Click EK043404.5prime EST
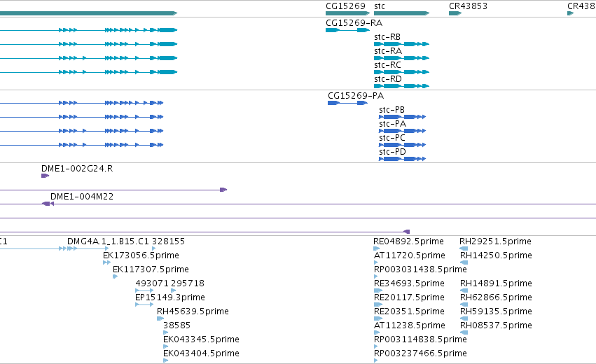 (x=165, y=360)
